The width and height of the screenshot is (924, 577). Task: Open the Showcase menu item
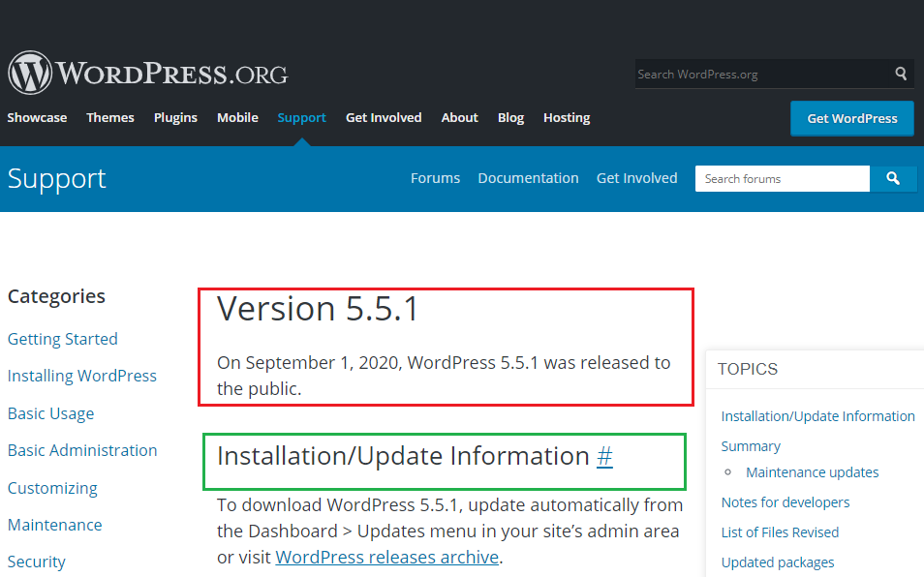click(x=37, y=118)
